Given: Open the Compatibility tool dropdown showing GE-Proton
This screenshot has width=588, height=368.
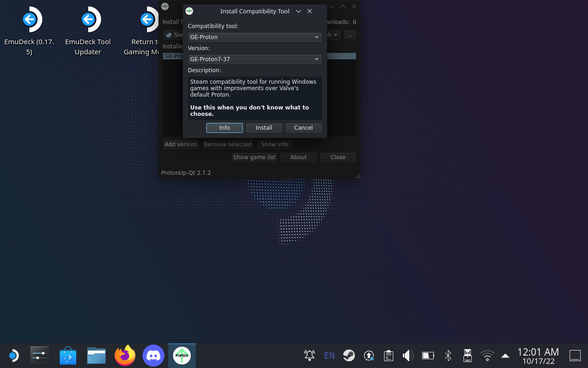Looking at the screenshot, I should (x=254, y=37).
